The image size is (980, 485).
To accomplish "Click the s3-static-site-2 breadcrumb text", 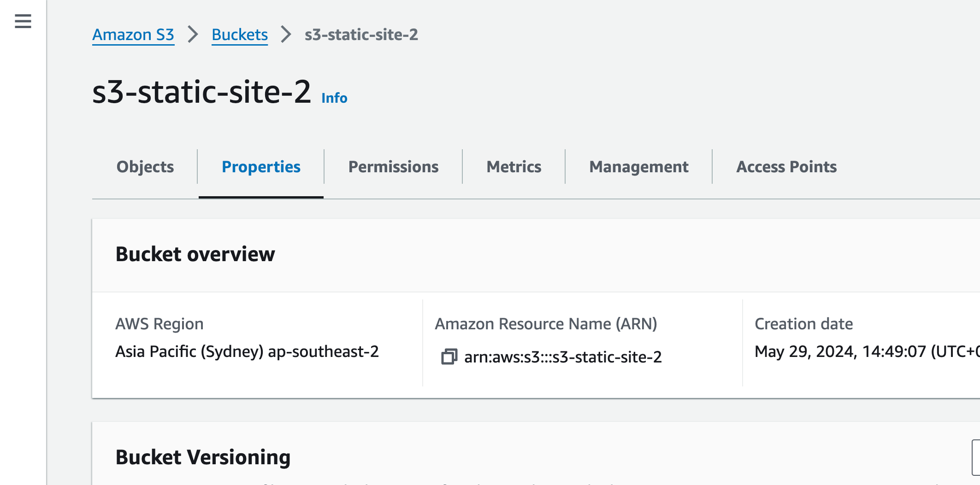I will 361,35.
